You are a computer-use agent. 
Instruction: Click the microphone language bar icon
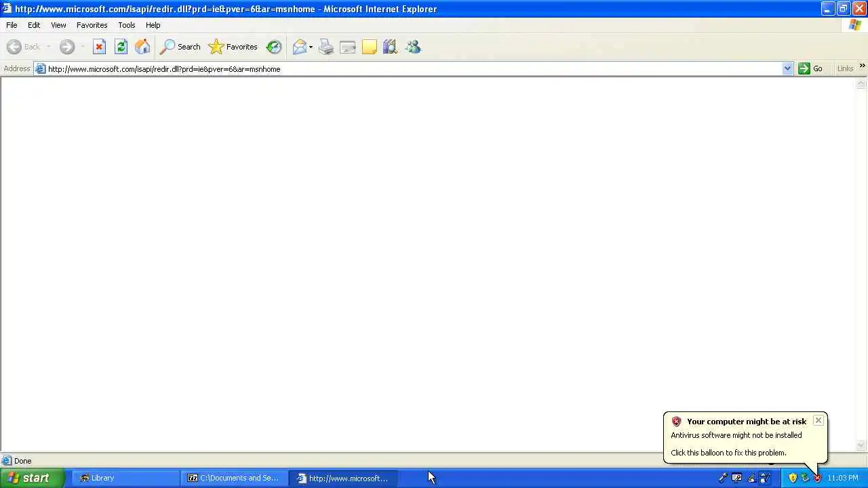point(723,478)
